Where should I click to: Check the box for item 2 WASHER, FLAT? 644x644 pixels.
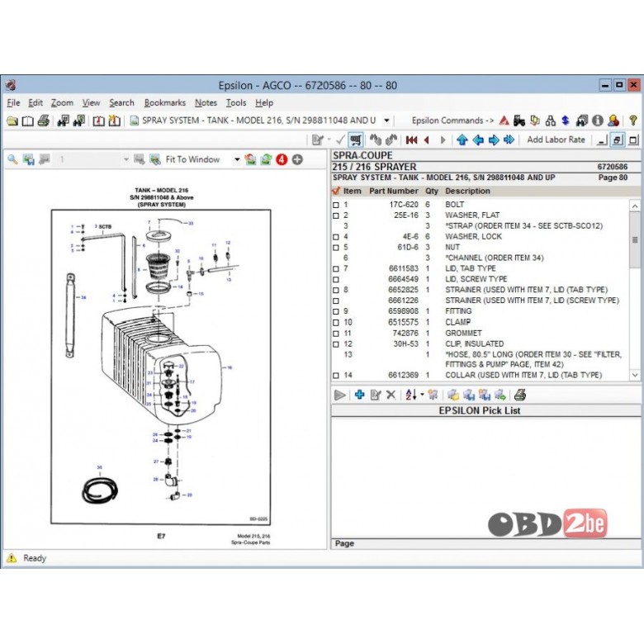336,215
